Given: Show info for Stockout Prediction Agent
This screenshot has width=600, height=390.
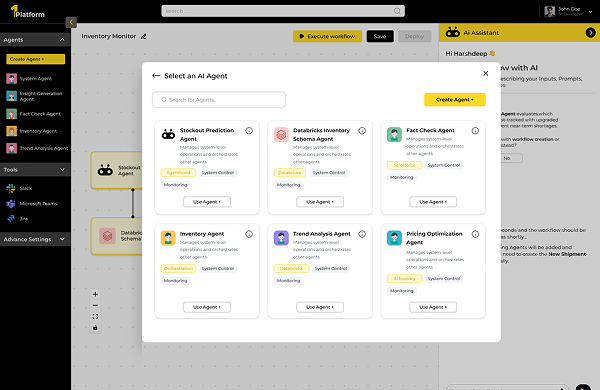Looking at the screenshot, I should 249,131.
